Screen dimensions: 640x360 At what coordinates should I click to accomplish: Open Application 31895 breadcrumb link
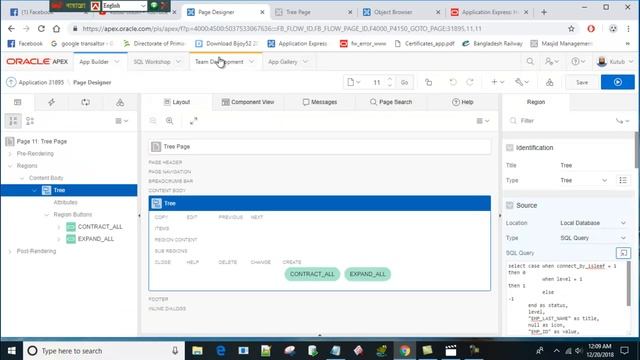[41, 82]
